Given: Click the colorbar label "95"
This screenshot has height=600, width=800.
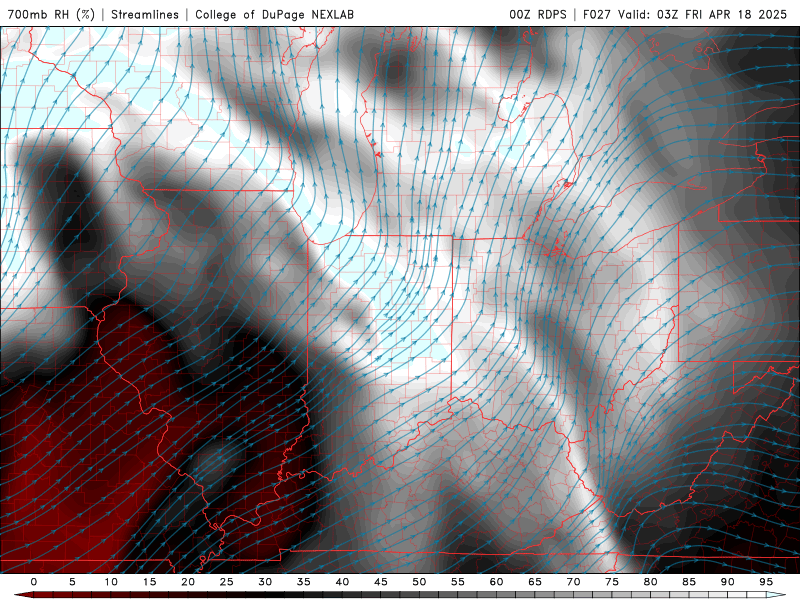Looking at the screenshot, I should 766,582.
